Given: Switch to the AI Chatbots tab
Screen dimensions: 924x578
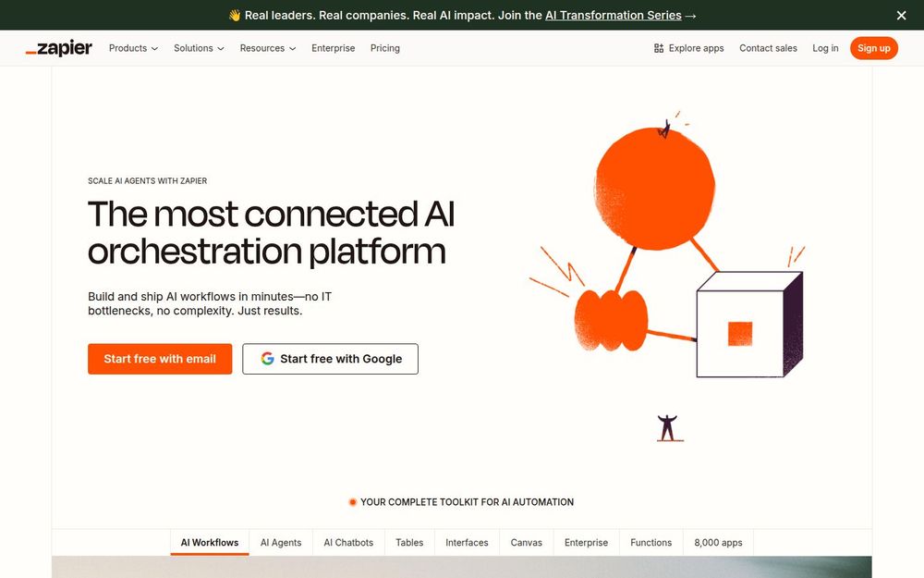Looking at the screenshot, I should pos(348,542).
